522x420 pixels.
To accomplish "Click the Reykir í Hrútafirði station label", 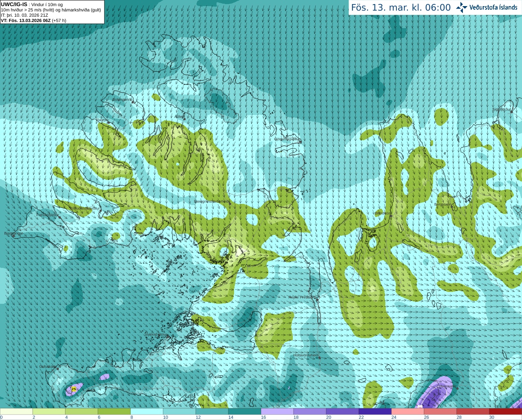I will 303,297.
